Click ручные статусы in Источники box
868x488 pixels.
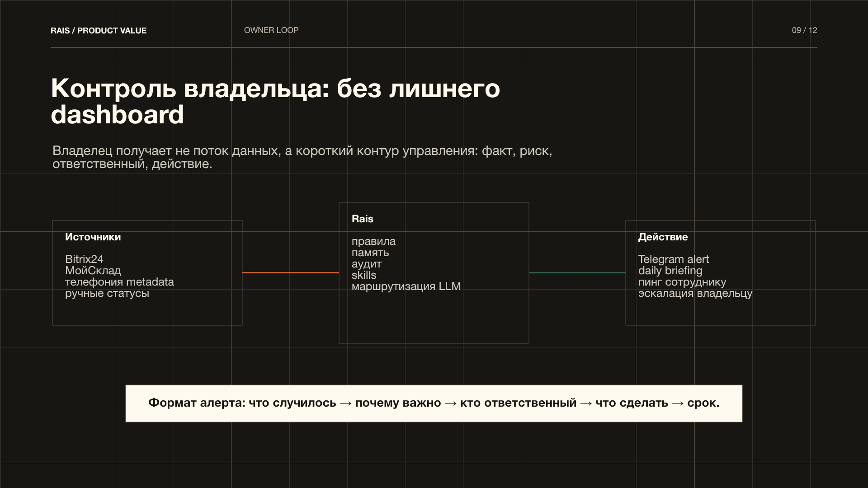107,293
